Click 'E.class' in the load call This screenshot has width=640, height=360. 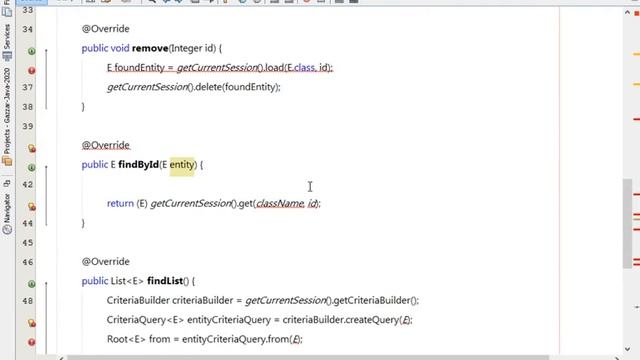point(301,68)
